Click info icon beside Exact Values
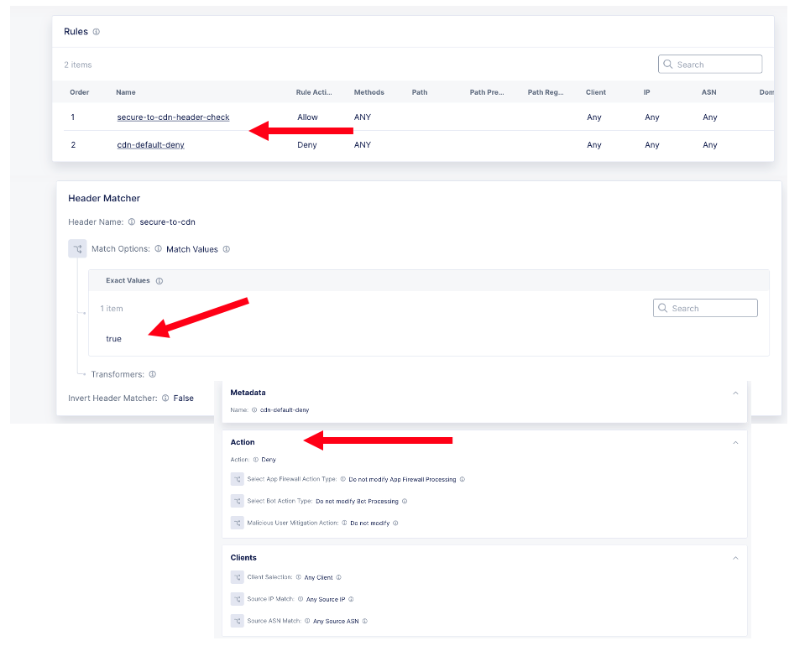The width and height of the screenshot is (805, 672). pyautogui.click(x=159, y=281)
